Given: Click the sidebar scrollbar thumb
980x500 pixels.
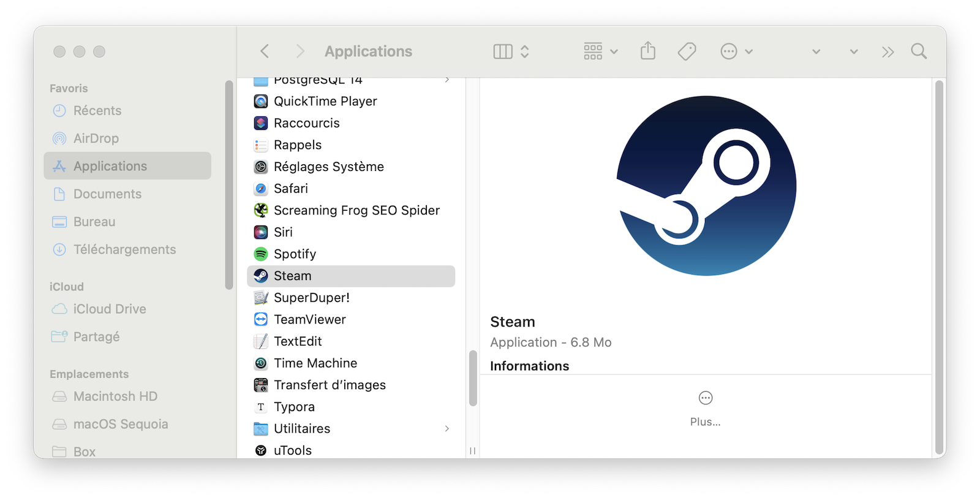Looking at the screenshot, I should coord(229,184).
